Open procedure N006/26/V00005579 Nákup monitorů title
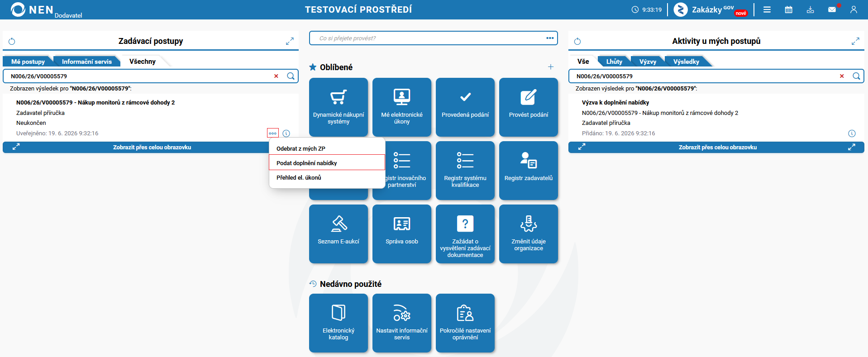 (x=95, y=103)
